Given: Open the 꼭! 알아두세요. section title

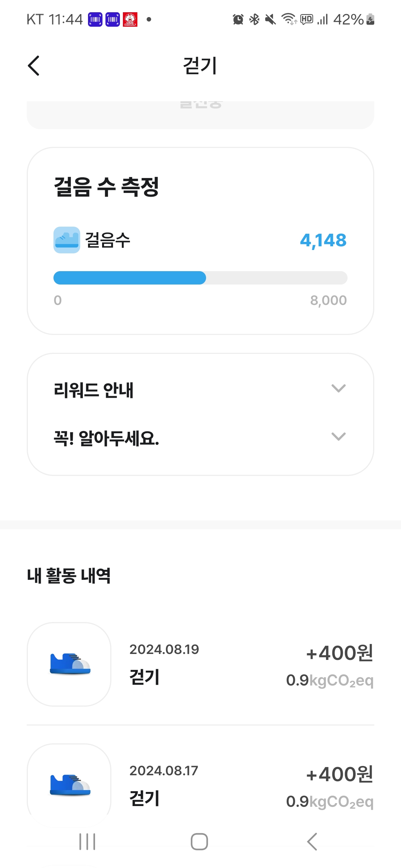Looking at the screenshot, I should [106, 438].
